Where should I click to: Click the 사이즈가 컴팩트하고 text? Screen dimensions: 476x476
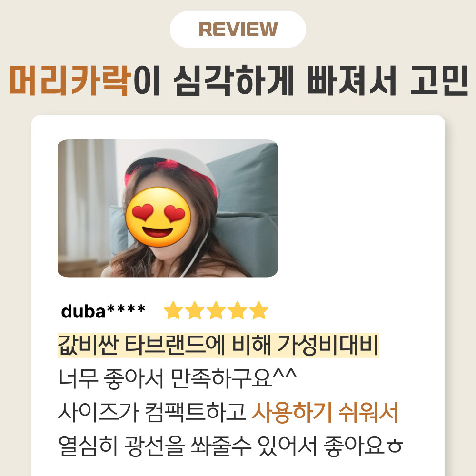[x=152, y=412]
